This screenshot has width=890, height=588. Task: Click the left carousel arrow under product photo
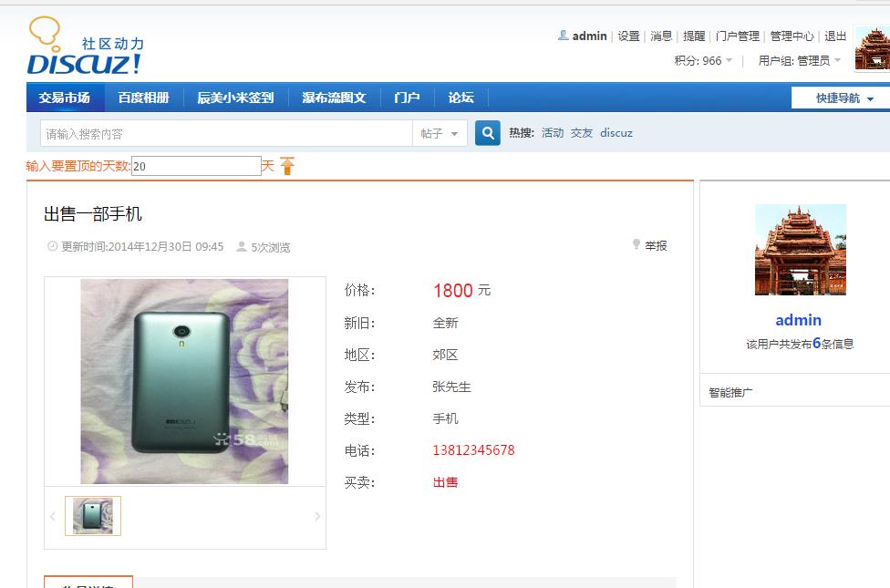52,516
